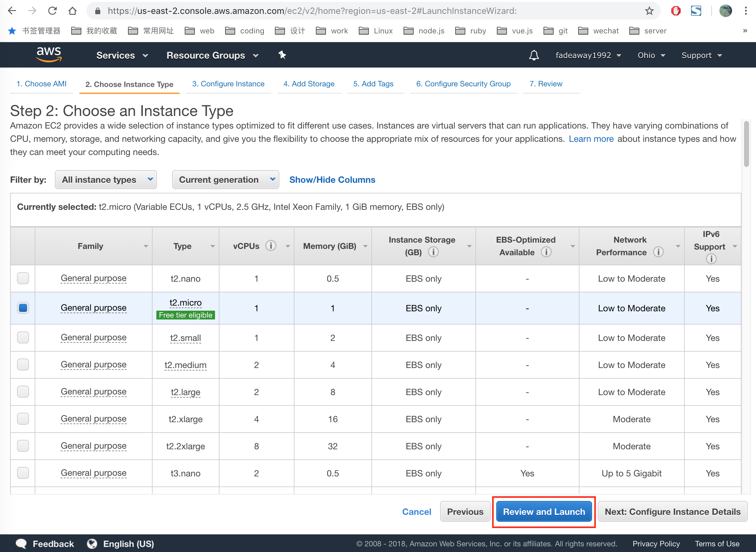Open Configure Security Group step tab
This screenshot has width=756, height=552.
(x=463, y=84)
